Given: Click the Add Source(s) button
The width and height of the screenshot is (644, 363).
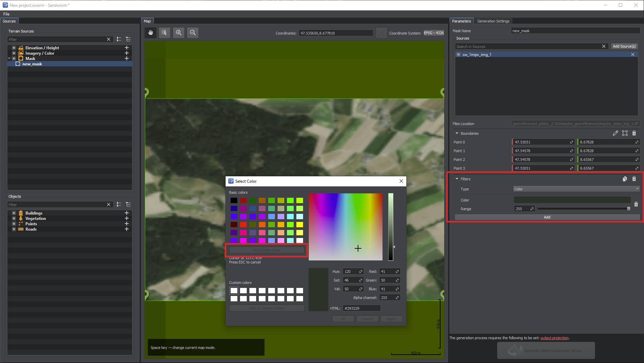Looking at the screenshot, I should (x=624, y=46).
